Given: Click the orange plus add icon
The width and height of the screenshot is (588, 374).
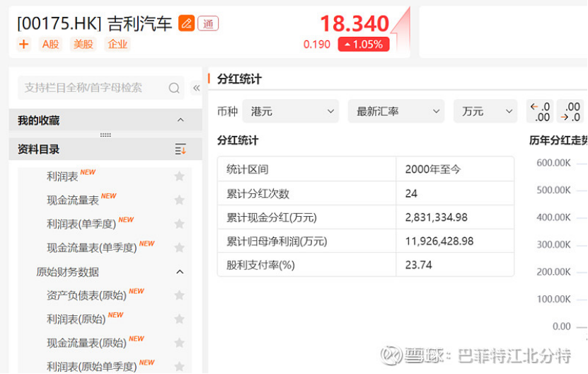Looking at the screenshot, I should [x=23, y=45].
